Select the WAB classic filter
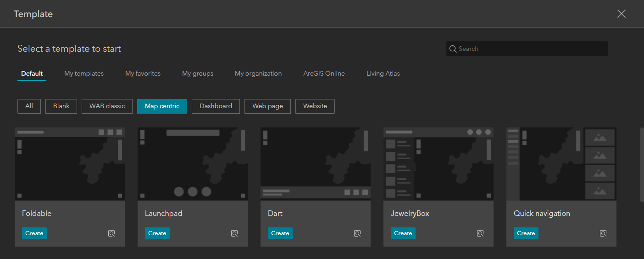The width and height of the screenshot is (644, 259). tap(107, 106)
